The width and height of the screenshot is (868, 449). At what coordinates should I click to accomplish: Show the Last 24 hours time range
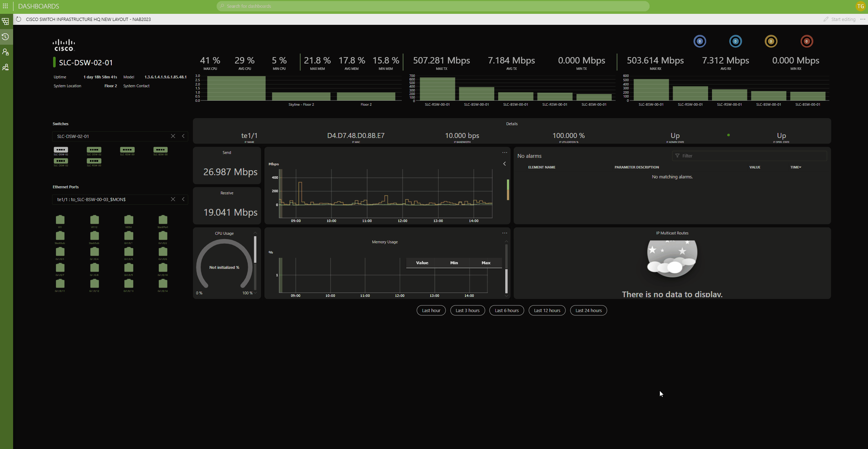pos(589,310)
